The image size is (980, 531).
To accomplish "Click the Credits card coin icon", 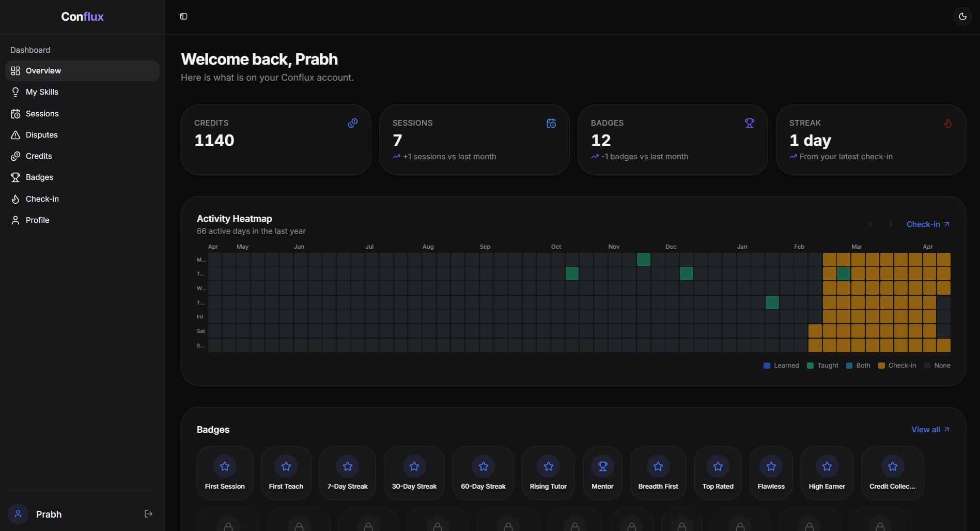I will (353, 123).
